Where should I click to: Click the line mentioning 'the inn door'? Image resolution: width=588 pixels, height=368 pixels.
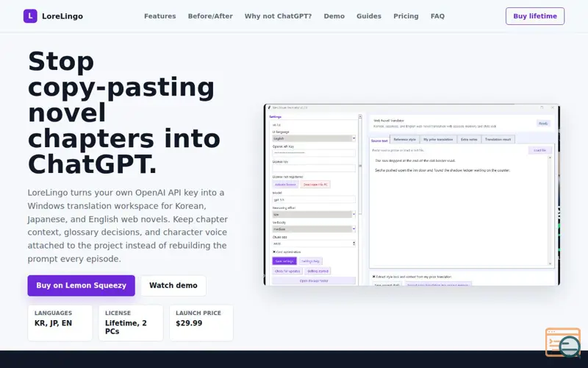442,170
